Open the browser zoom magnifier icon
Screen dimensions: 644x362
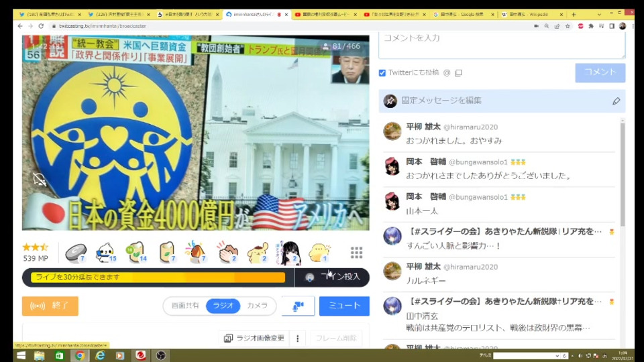pyautogui.click(x=547, y=26)
